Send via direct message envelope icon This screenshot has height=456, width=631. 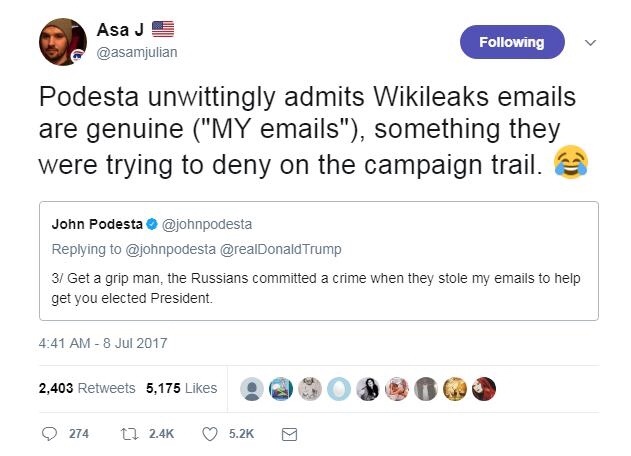pos(290,434)
